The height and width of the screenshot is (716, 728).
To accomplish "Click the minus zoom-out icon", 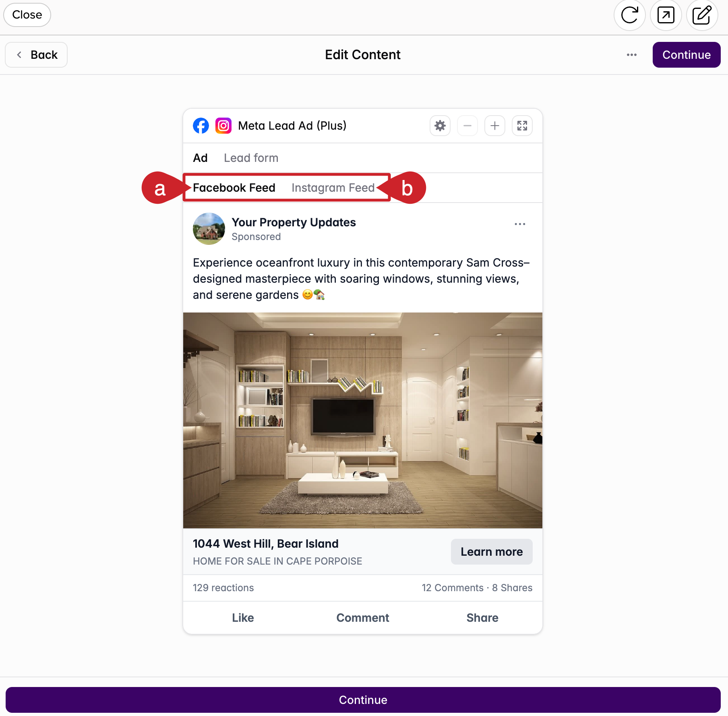I will (467, 126).
